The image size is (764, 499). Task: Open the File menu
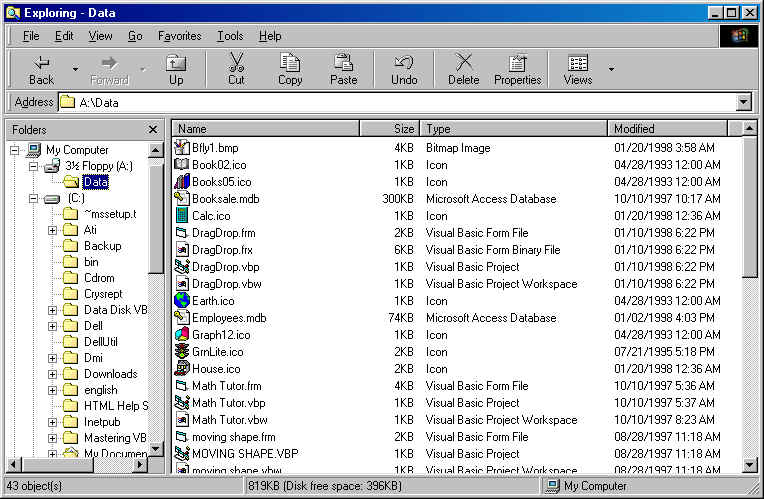[x=31, y=36]
